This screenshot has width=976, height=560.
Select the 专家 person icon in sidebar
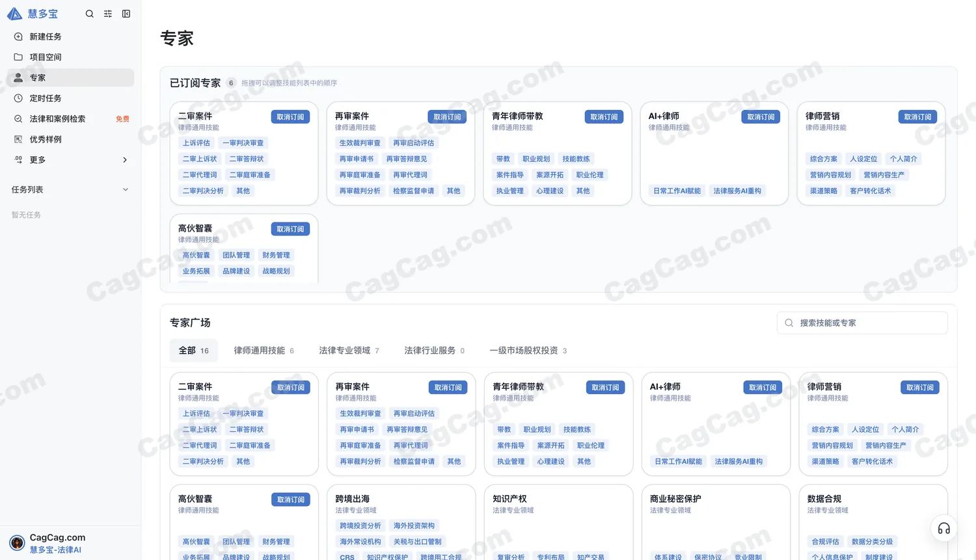pyautogui.click(x=18, y=77)
